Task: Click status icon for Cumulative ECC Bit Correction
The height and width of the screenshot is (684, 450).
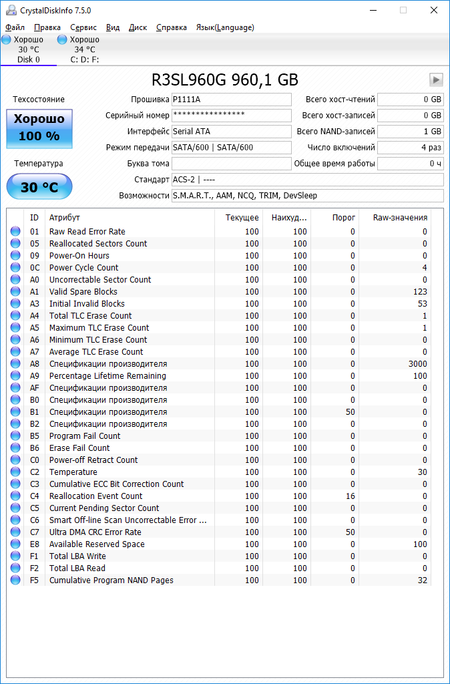Action: (16, 484)
